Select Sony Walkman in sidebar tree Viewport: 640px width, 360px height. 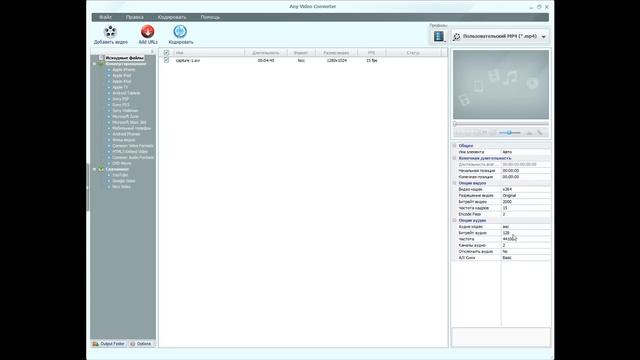click(x=125, y=111)
